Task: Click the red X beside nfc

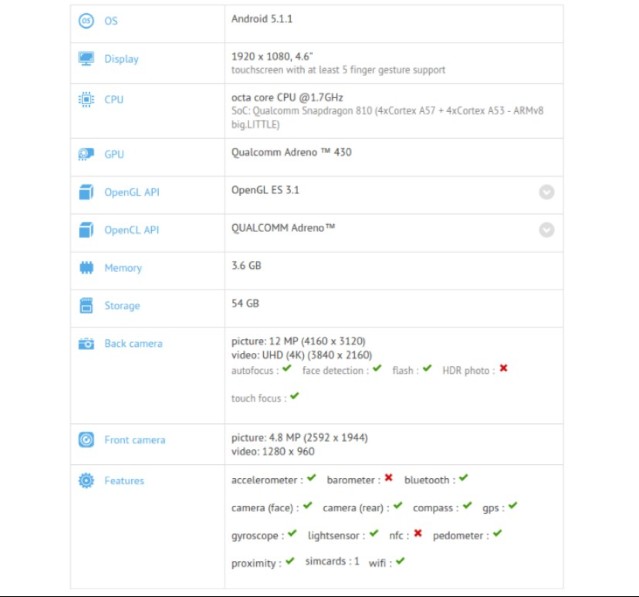Action: [x=418, y=534]
